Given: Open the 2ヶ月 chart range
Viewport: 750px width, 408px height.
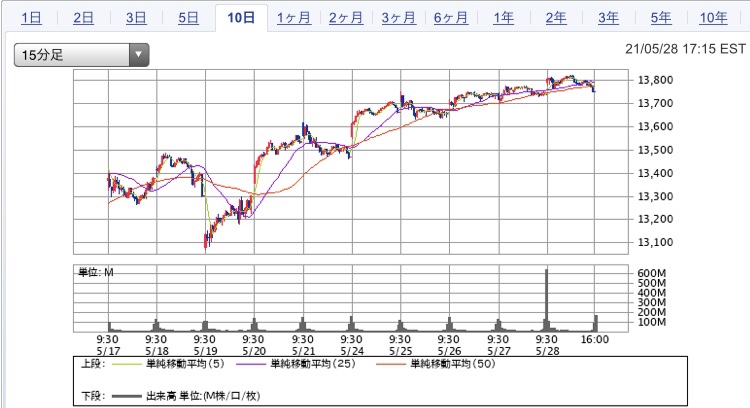Looking at the screenshot, I should (346, 18).
